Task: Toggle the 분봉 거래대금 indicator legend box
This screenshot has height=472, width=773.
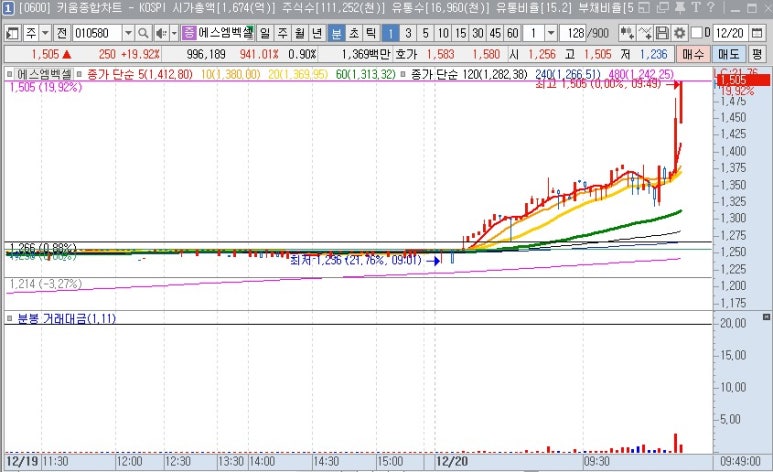Action: click(x=9, y=319)
